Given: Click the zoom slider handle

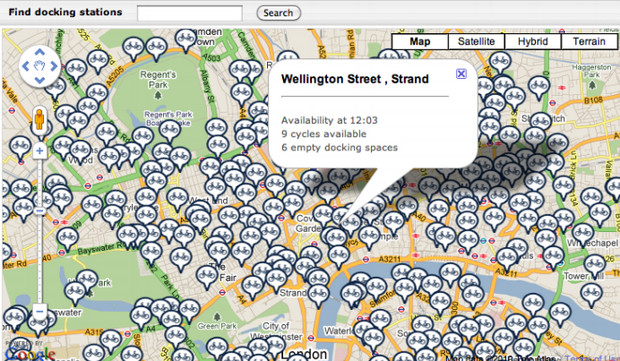Looking at the screenshot, I should point(40,211).
